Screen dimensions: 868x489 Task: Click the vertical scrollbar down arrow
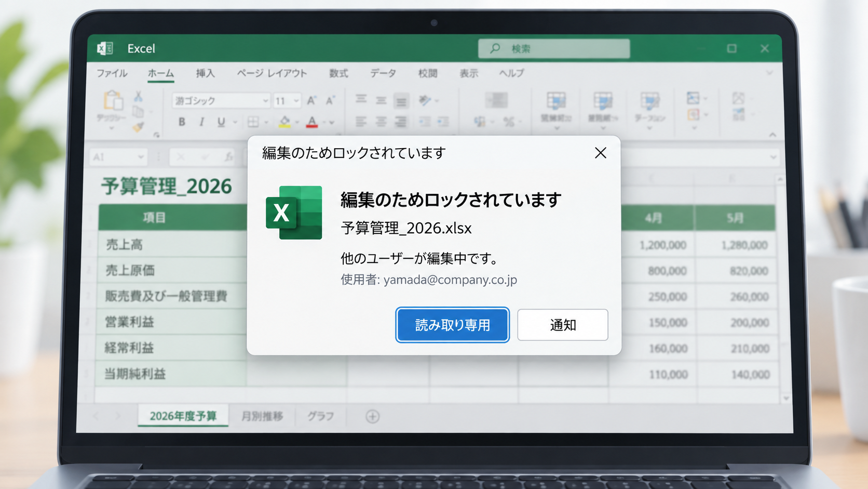[786, 398]
